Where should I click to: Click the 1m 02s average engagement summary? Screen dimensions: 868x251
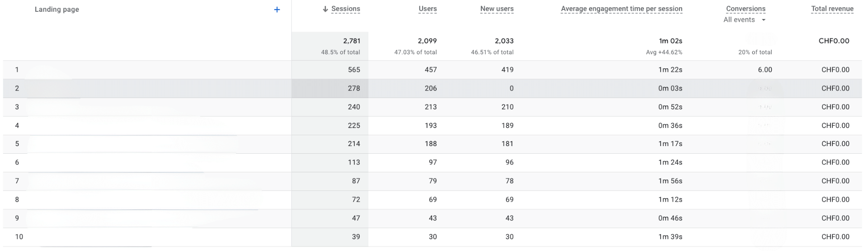point(670,41)
